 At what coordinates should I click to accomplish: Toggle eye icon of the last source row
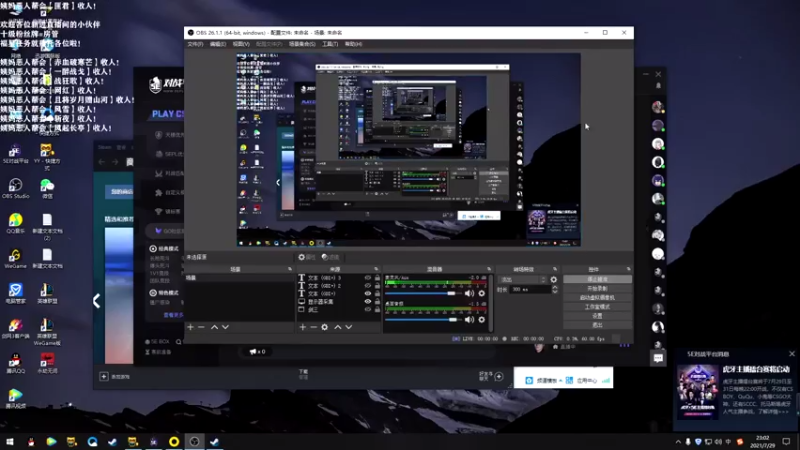coord(368,309)
